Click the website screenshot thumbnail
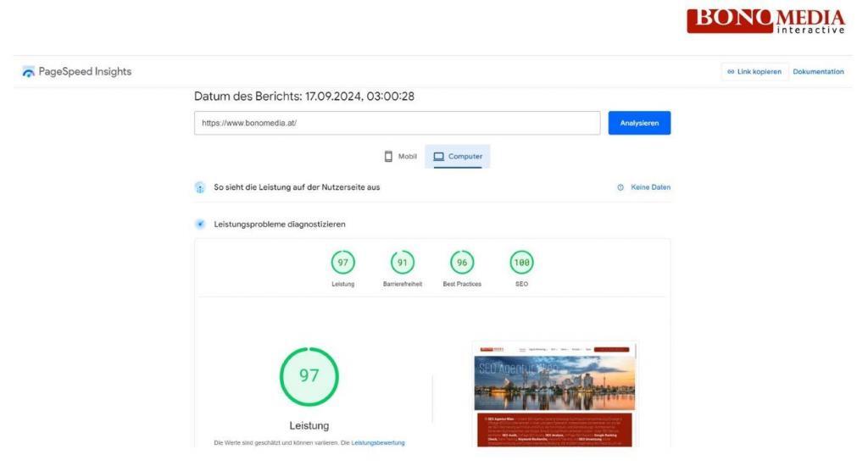Viewport: 868px width, 466px height. click(x=554, y=395)
